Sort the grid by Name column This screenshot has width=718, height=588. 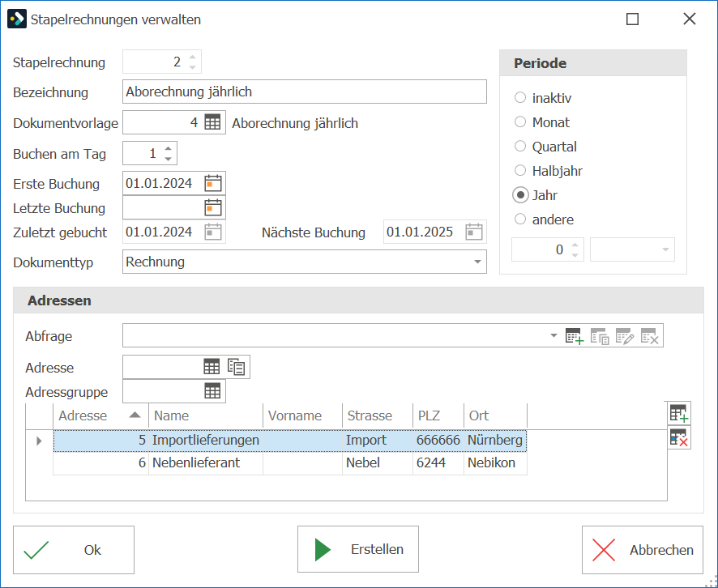coord(206,415)
